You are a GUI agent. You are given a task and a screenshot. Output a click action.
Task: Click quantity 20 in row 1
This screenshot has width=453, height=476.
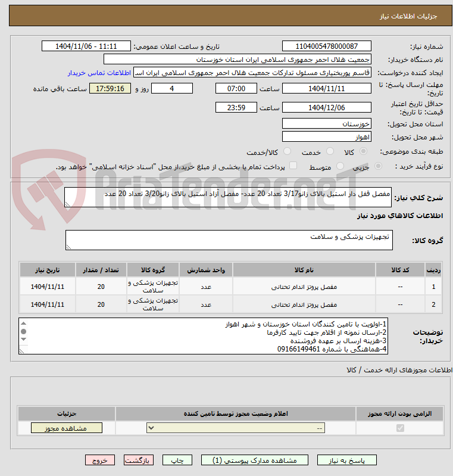point(101,287)
